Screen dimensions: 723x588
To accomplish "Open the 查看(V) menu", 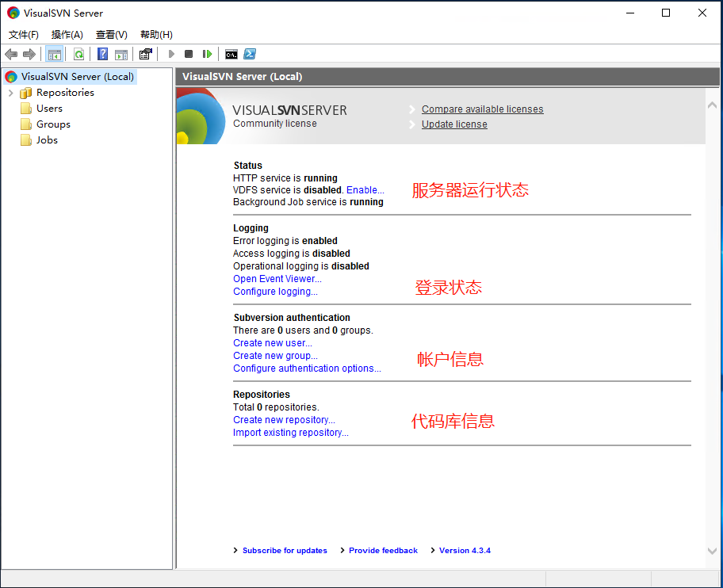I will (112, 35).
